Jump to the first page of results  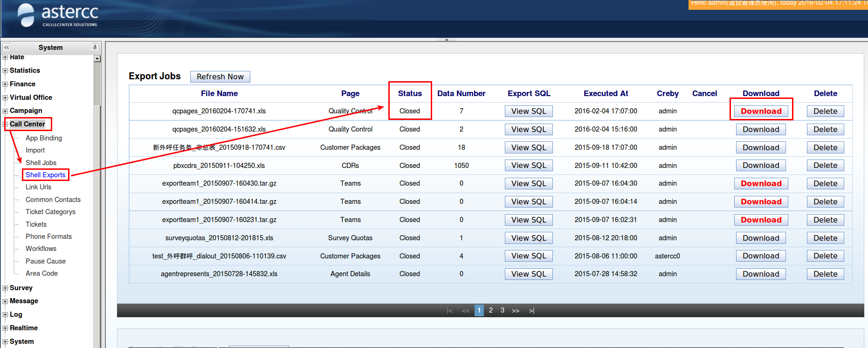[x=449, y=311]
